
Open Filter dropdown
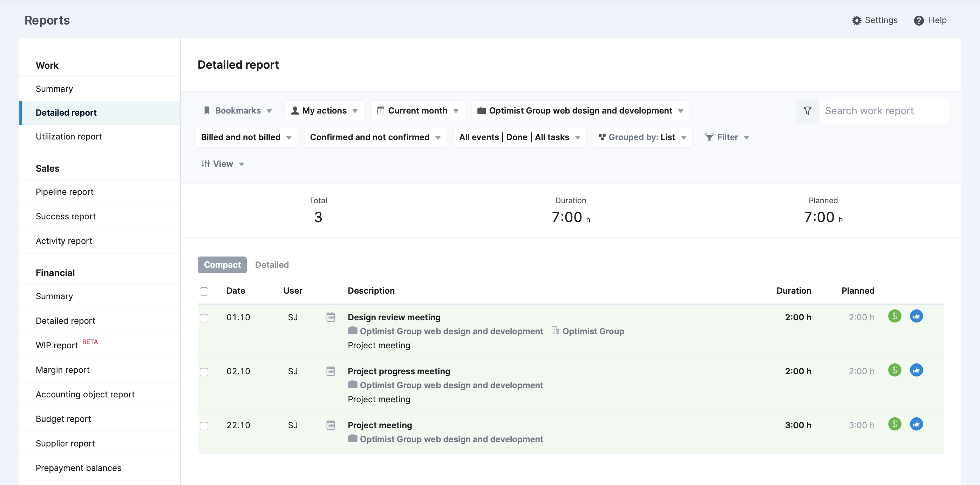727,137
